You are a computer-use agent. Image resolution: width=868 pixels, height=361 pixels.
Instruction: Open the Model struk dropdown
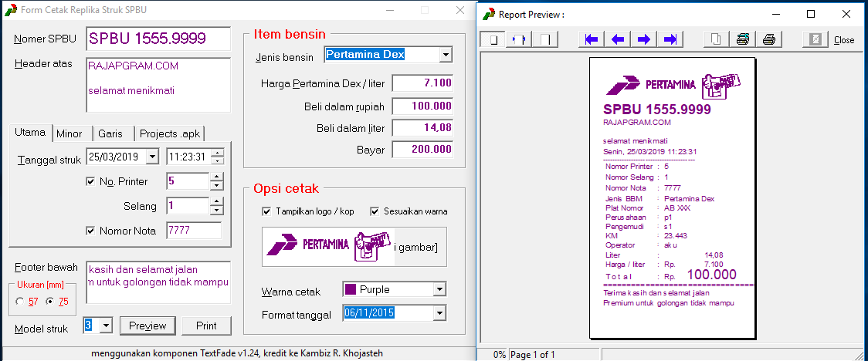[x=107, y=326]
